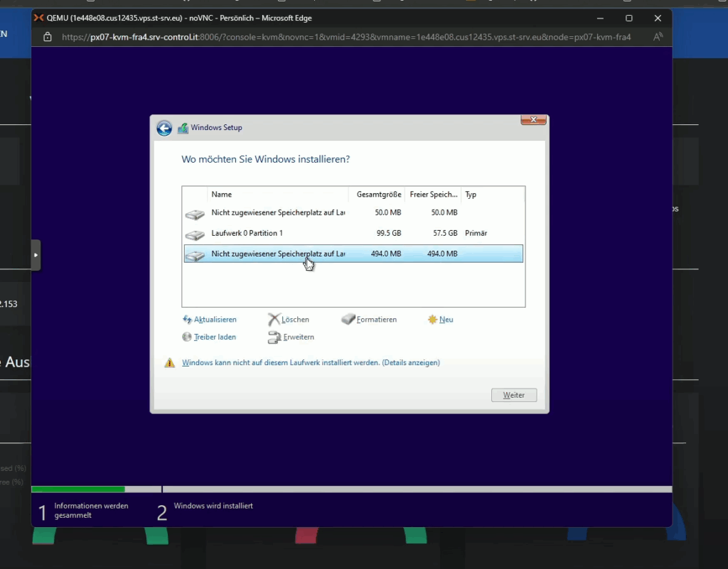Select the 50.0 MB unallocated space row
Screen dimensions: 728x569
tap(353, 212)
